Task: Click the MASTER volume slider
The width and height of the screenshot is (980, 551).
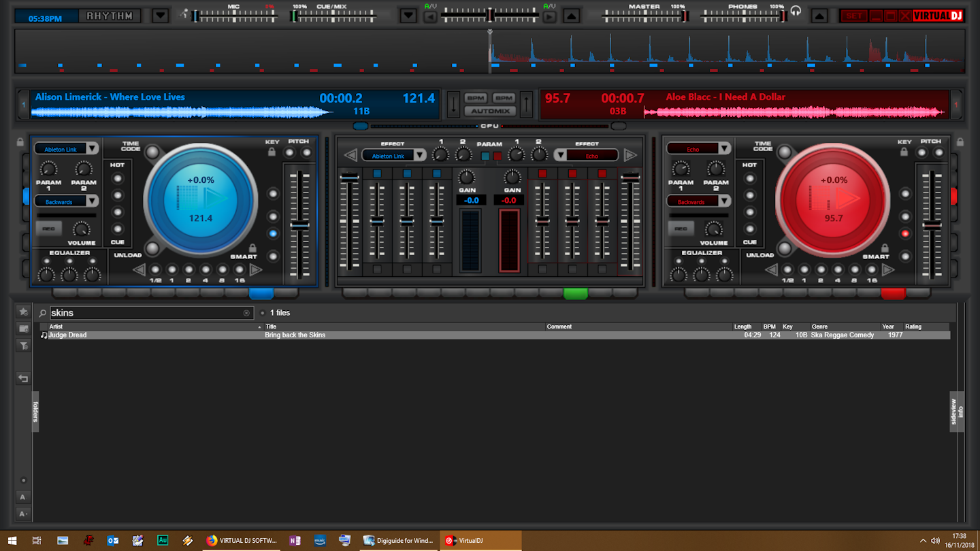Action: point(644,16)
